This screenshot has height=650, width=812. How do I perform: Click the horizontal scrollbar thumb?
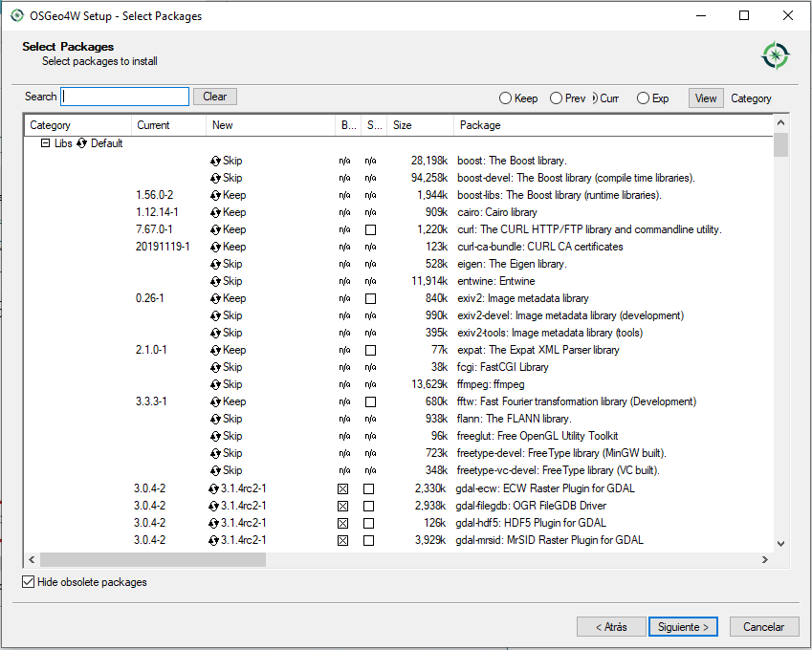[x=153, y=559]
